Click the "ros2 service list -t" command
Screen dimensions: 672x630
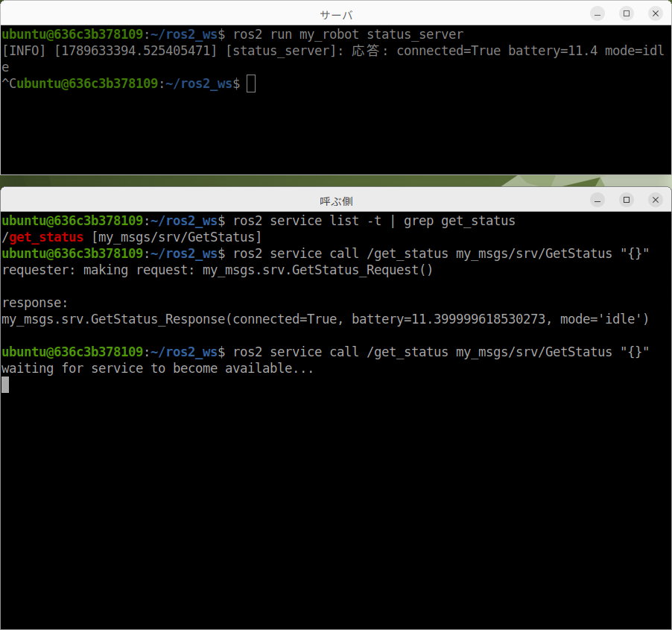(x=307, y=221)
